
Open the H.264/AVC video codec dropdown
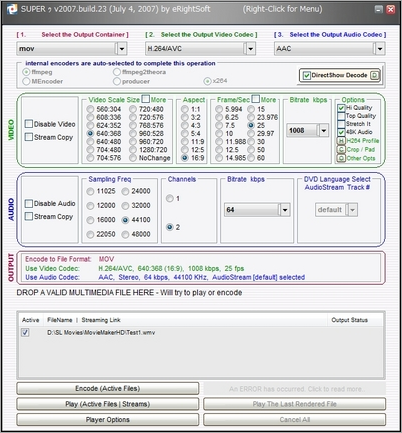[250, 49]
